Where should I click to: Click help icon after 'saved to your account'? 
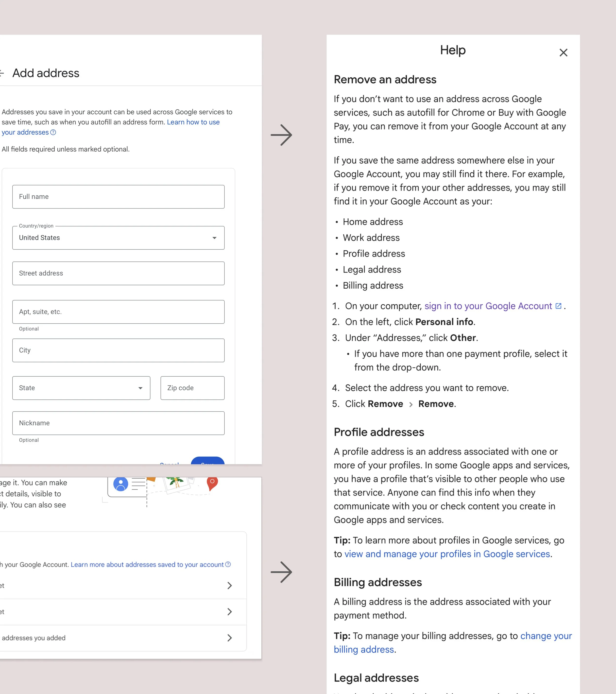(228, 564)
